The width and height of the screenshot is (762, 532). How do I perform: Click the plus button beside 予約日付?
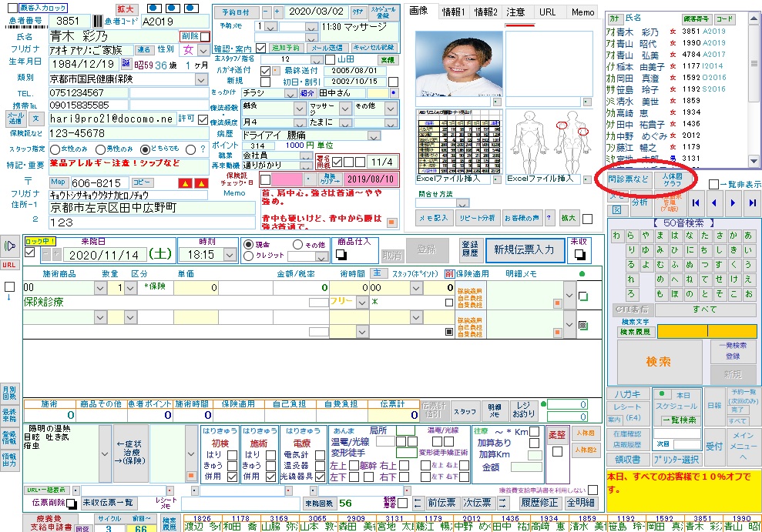coord(277,12)
